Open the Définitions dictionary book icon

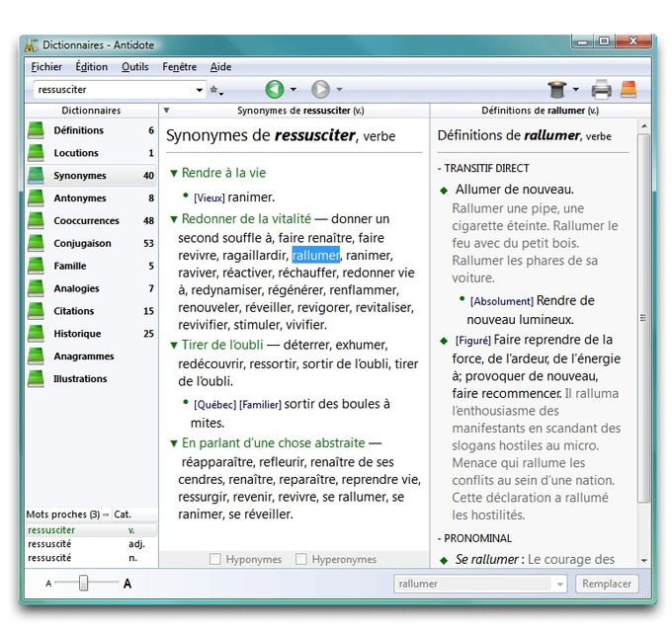pyautogui.click(x=36, y=130)
